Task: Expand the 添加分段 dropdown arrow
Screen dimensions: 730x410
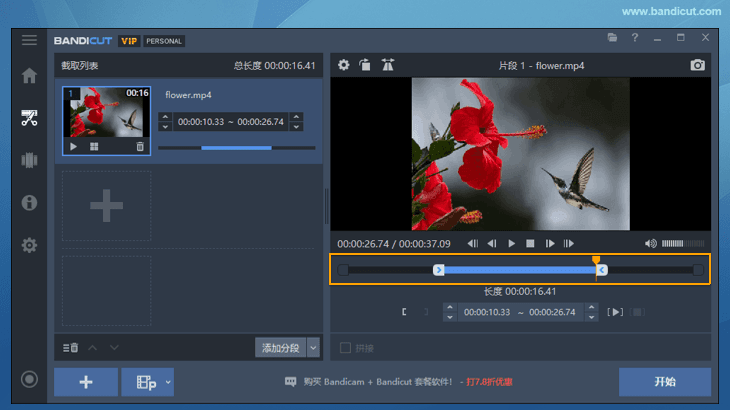Action: click(313, 347)
